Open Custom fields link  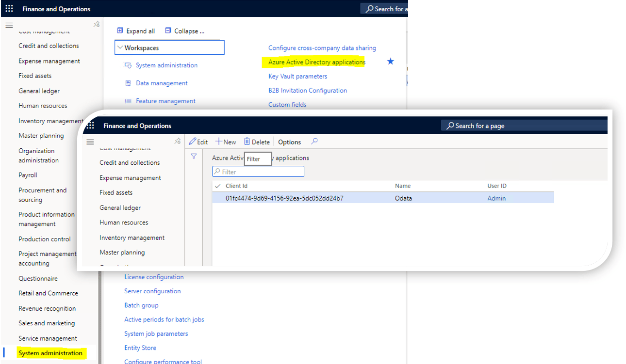coord(287,104)
